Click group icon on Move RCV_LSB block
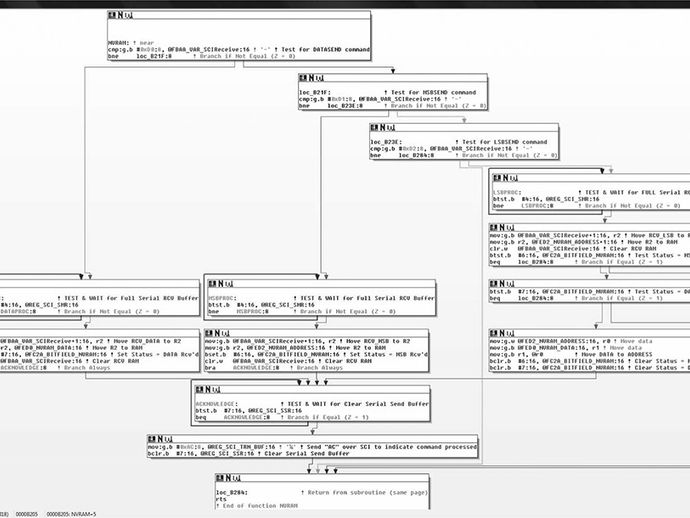Image resolution: width=690 pixels, height=518 pixels. (510, 228)
